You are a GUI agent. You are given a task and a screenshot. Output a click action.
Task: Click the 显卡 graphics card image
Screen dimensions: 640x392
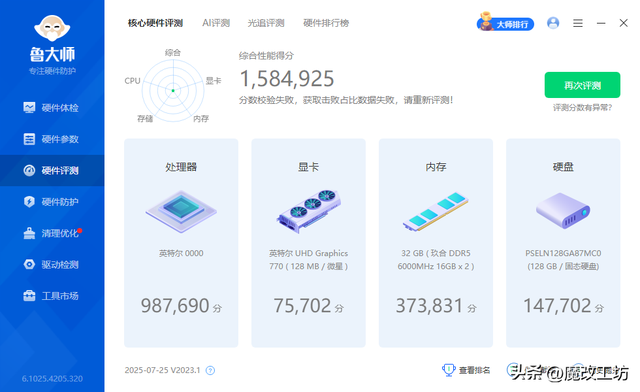point(309,211)
